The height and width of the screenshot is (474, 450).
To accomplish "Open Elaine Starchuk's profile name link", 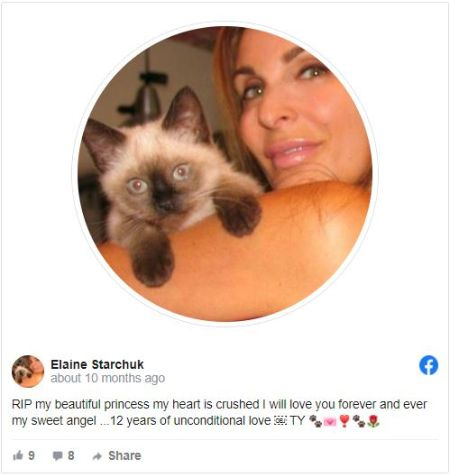I will click(x=97, y=364).
